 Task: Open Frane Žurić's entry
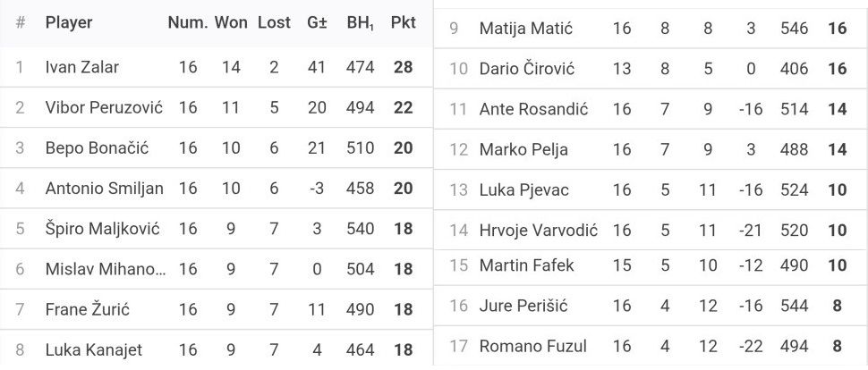click(x=88, y=309)
